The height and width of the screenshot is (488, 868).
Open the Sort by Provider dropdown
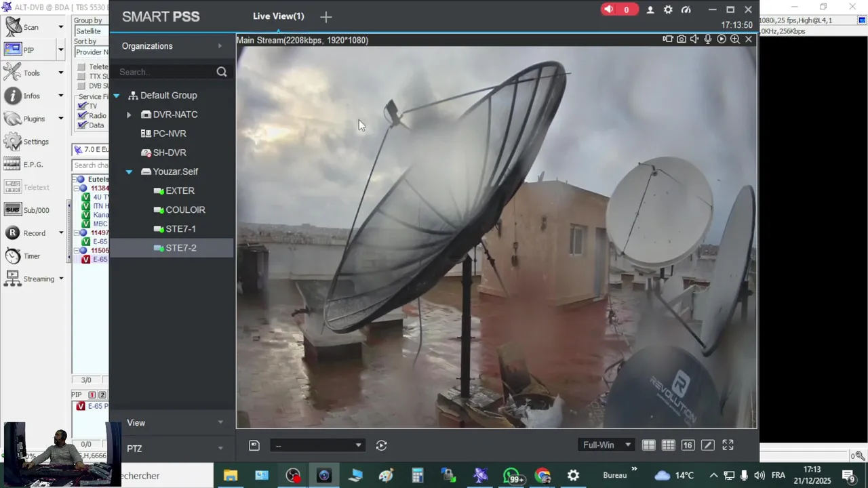click(91, 52)
